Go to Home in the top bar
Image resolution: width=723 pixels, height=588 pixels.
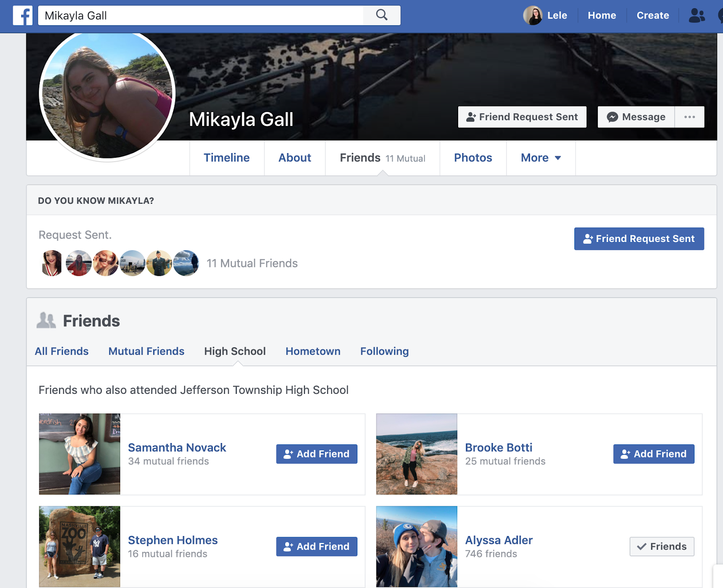click(x=602, y=15)
